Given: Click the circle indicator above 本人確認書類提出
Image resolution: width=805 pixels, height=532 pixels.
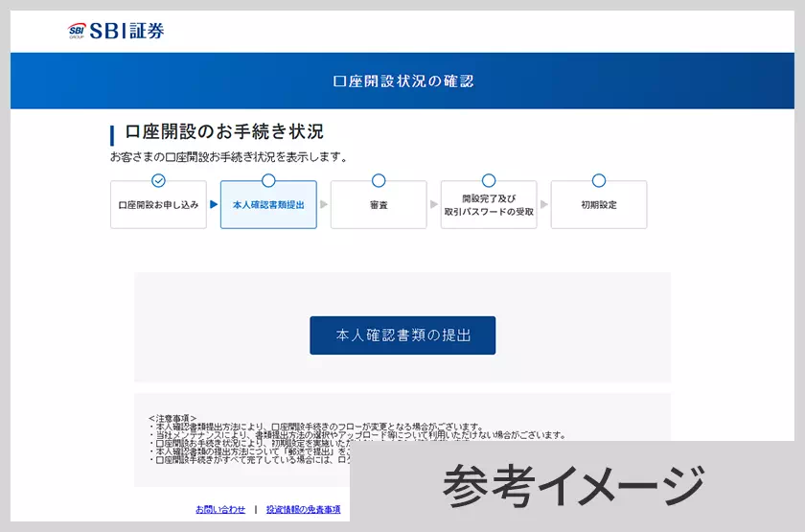Looking at the screenshot, I should point(268,180).
